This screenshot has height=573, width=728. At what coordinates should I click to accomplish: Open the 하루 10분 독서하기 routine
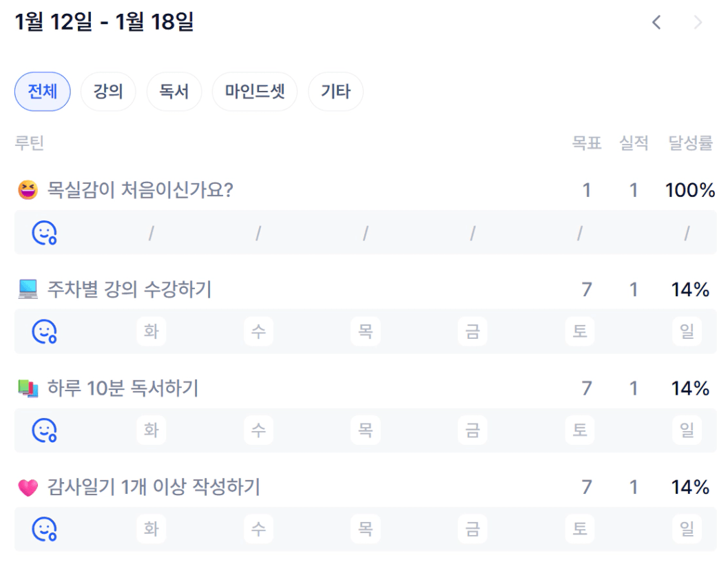123,388
